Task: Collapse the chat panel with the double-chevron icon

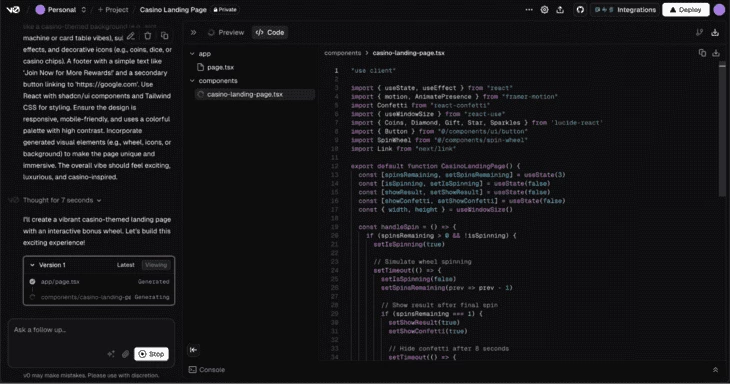Action: tap(193, 33)
